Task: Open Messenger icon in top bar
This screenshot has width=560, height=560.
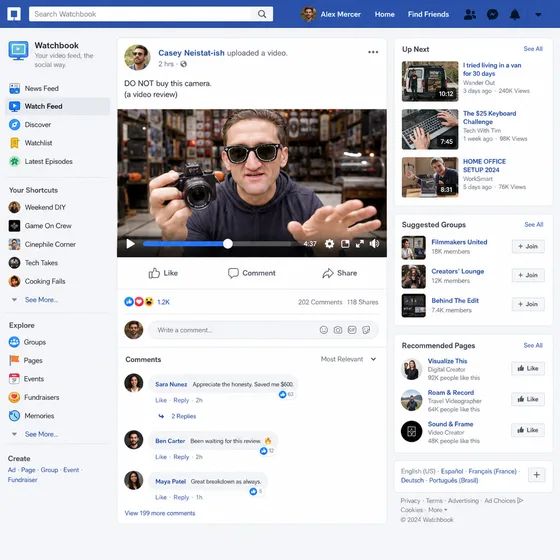Action: (492, 14)
